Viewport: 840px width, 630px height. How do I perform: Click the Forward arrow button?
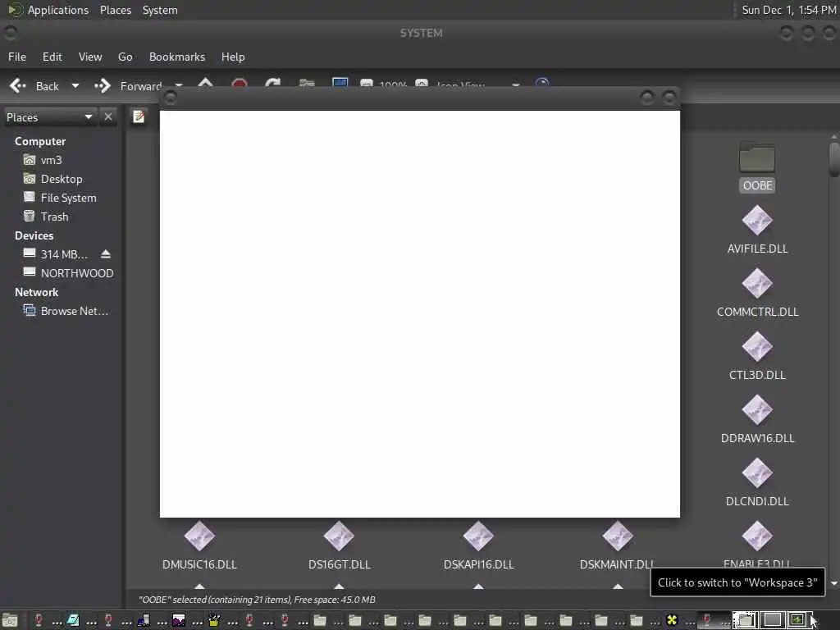127,85
